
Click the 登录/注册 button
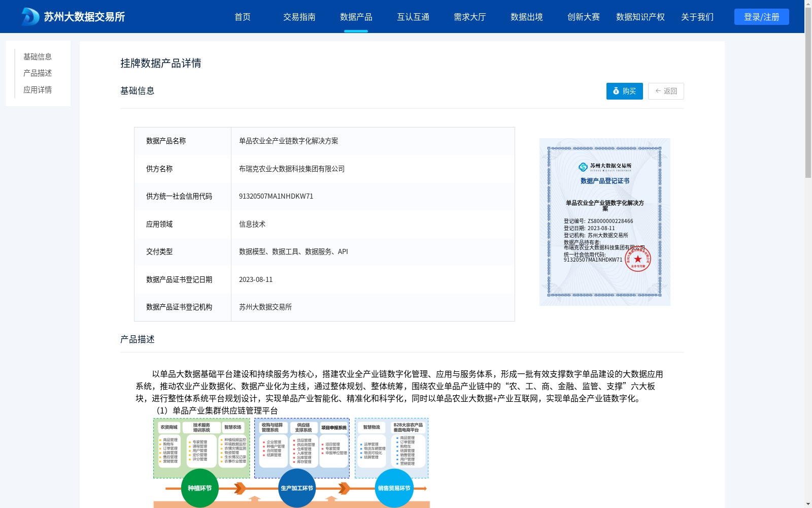point(762,17)
